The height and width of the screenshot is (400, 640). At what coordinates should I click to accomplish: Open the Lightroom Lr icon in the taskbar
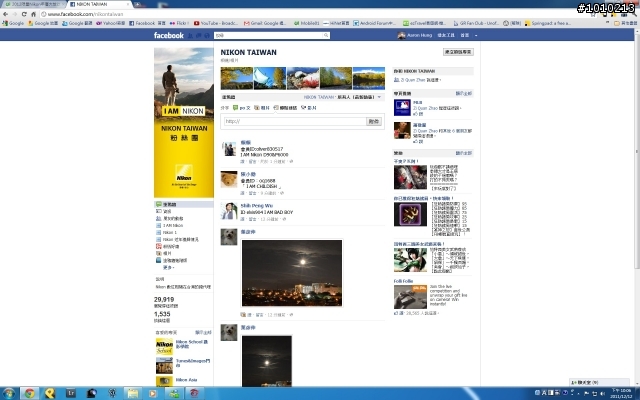pos(71,393)
